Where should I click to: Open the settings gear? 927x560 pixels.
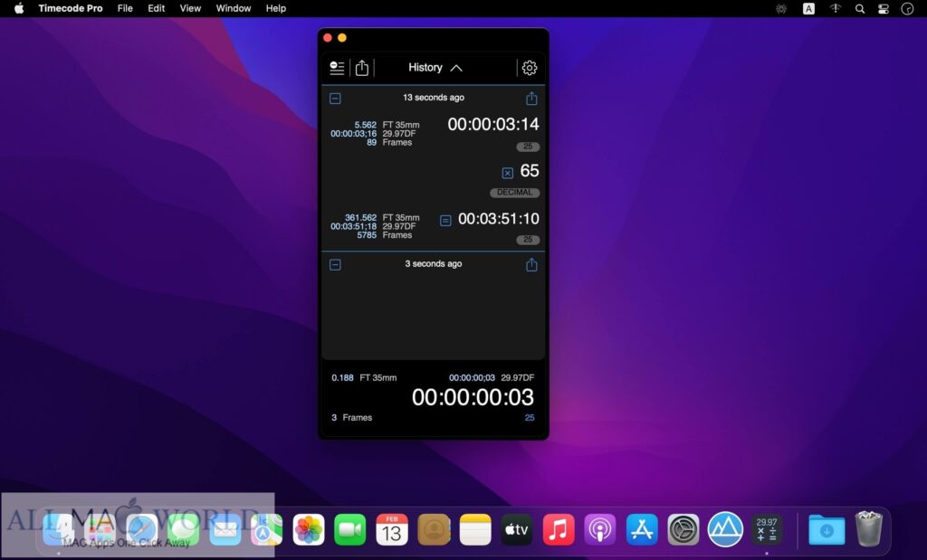529,68
